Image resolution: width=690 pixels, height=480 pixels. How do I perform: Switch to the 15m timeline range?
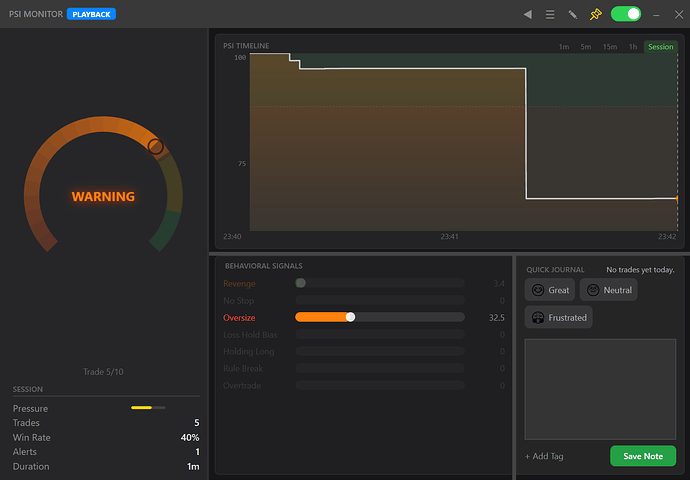click(610, 47)
